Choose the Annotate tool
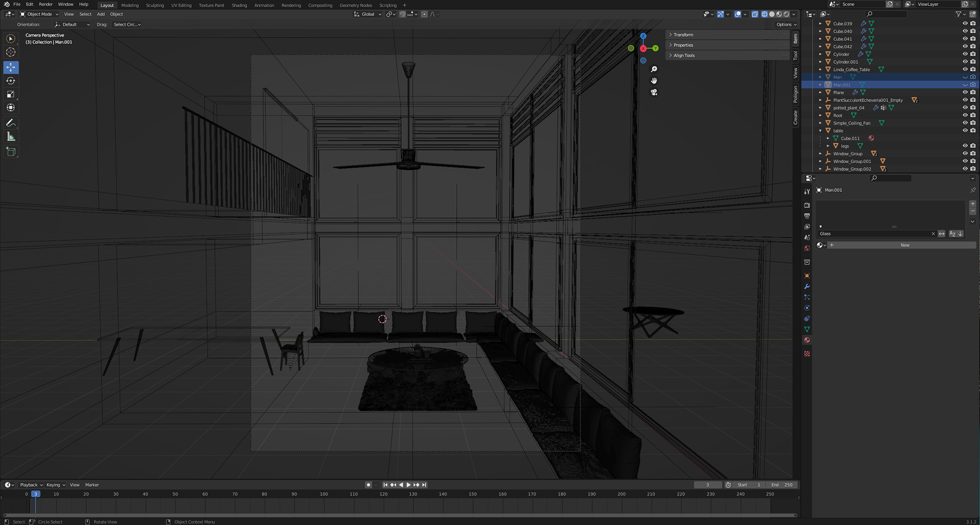The image size is (980, 525). tap(11, 123)
